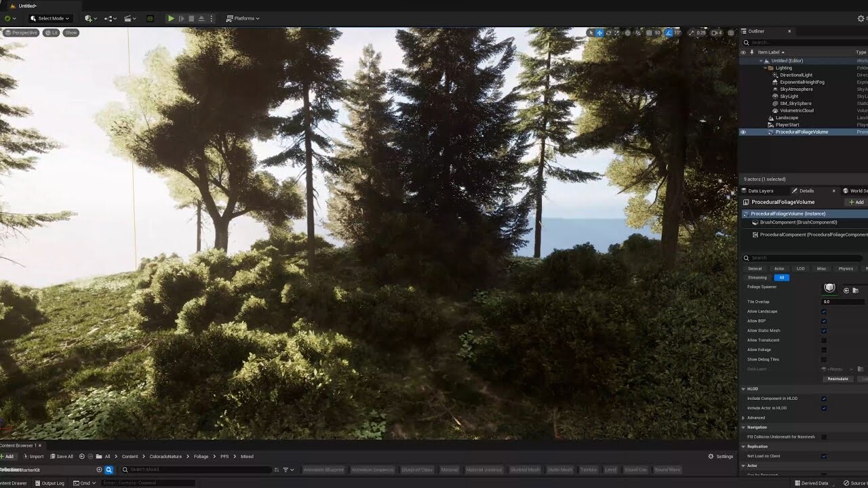868x488 pixels.
Task: Open the Blueprints toolbar dropdown
Action: click(110, 18)
